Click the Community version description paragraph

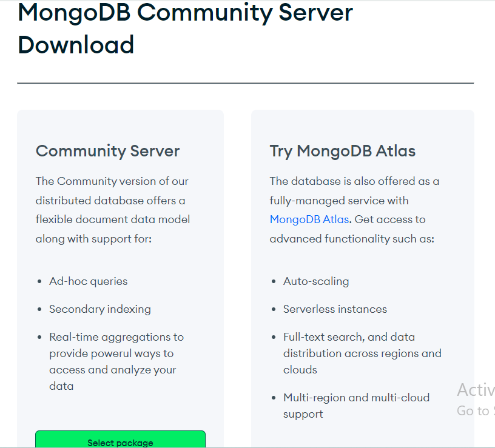pos(112,210)
